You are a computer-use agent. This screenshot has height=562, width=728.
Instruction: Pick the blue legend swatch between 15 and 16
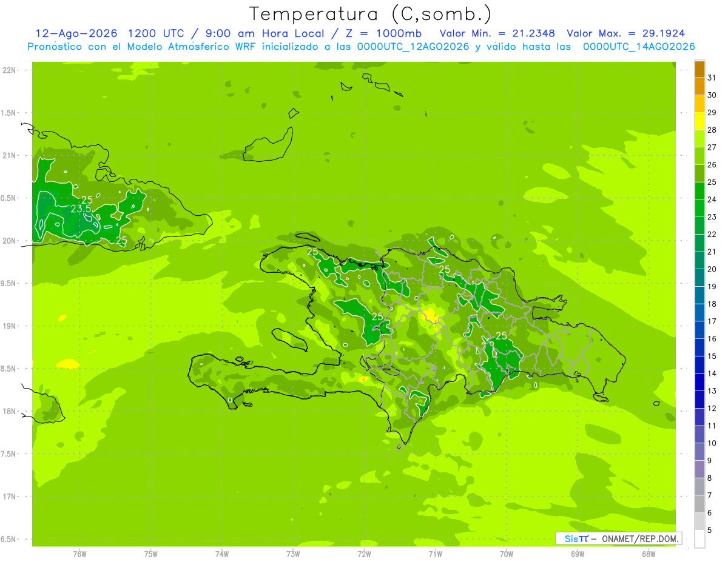coord(699,347)
